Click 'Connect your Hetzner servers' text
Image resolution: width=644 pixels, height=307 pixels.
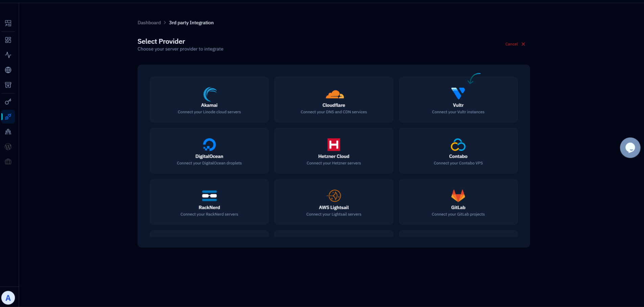pos(334,163)
